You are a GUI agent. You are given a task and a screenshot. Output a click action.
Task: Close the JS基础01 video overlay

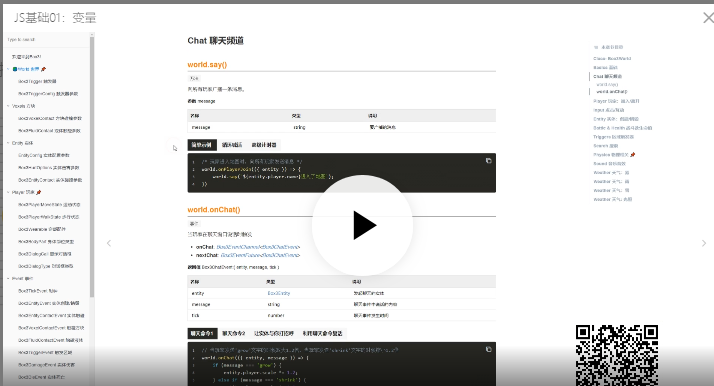pos(708,18)
